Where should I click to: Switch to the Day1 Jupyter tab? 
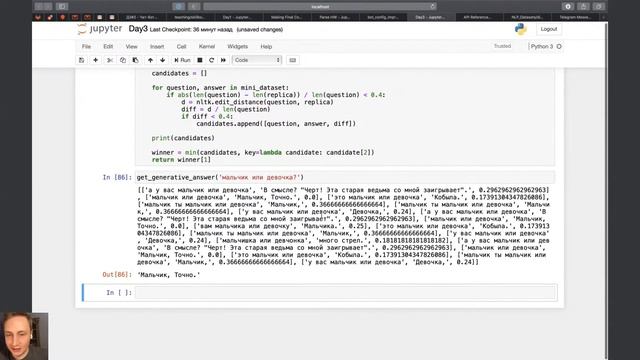(238, 17)
